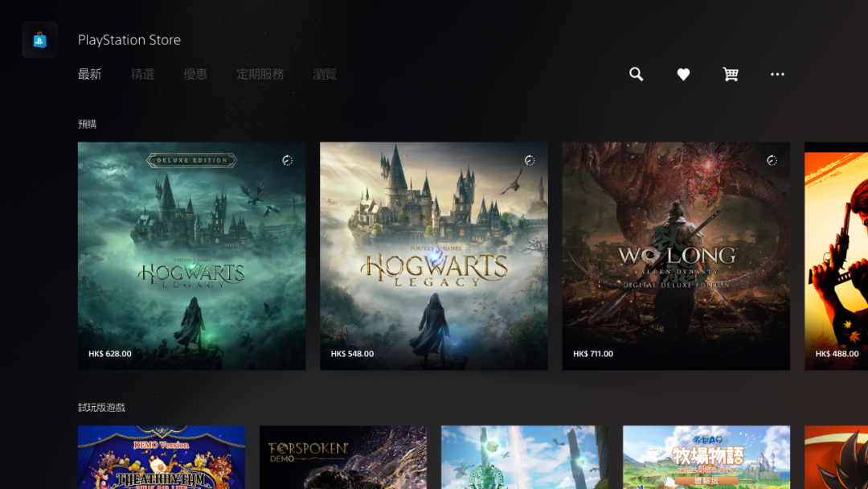Click the HK$ 548.00 price label

pyautogui.click(x=352, y=354)
